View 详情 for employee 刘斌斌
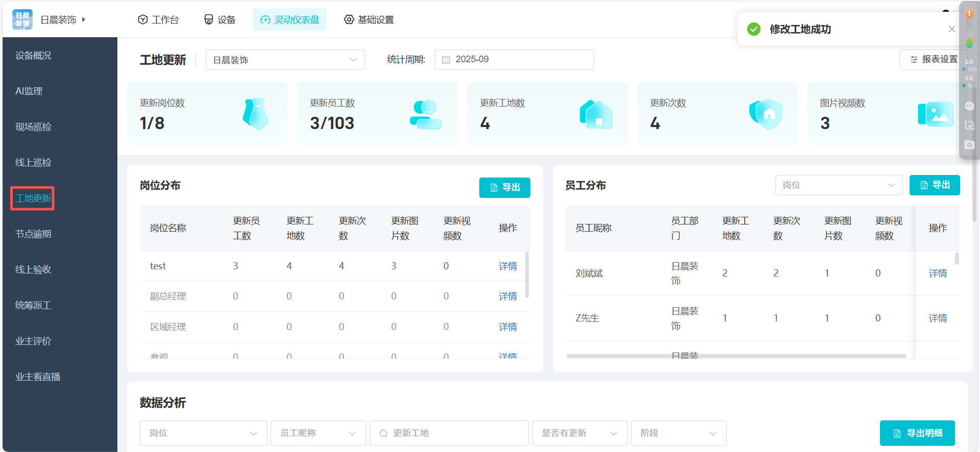The image size is (980, 452). click(x=938, y=273)
